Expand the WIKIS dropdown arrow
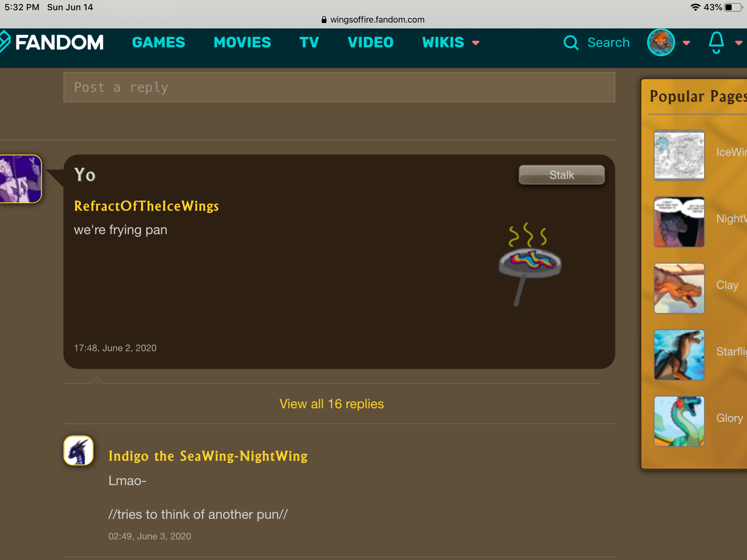Image resolution: width=747 pixels, height=560 pixels. point(476,43)
